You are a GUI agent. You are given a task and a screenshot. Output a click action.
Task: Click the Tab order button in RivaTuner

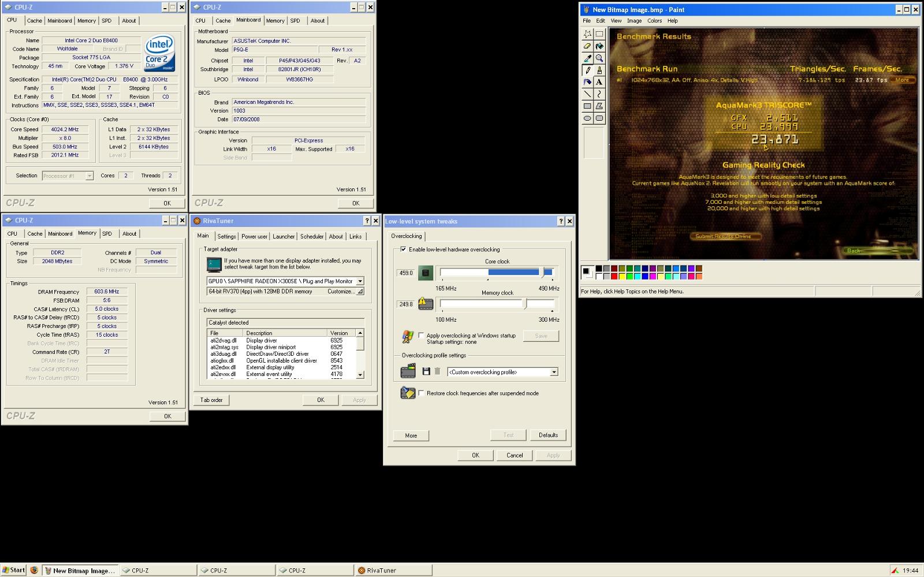click(x=211, y=400)
